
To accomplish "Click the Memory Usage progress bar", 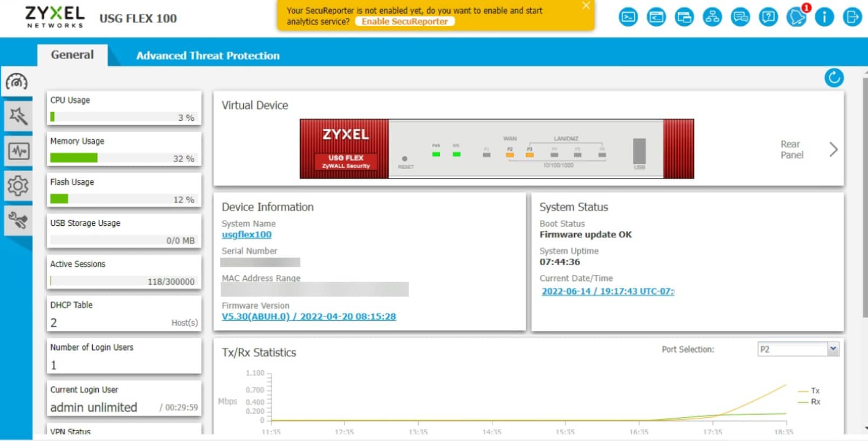I will [x=123, y=158].
